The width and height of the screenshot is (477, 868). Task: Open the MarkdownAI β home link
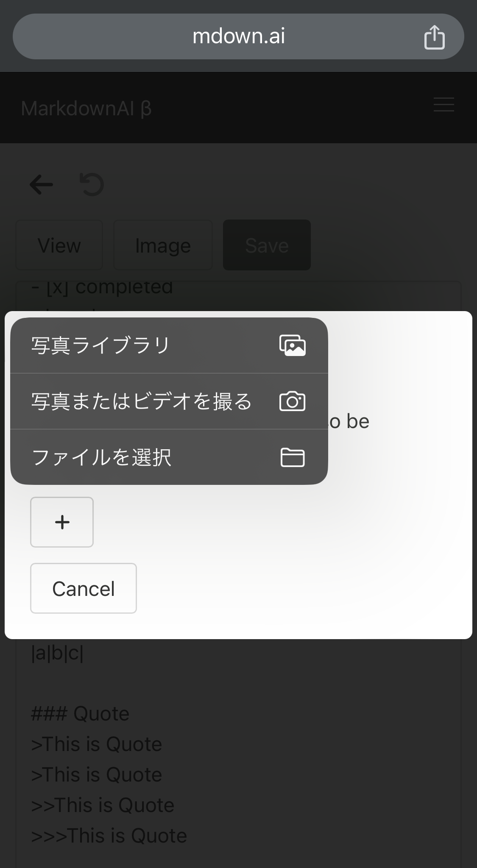point(86,108)
